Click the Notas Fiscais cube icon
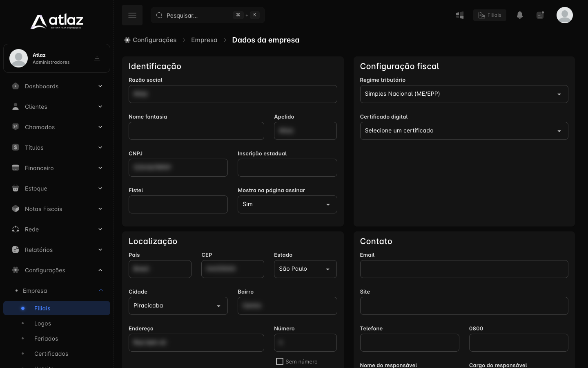 (x=16, y=209)
